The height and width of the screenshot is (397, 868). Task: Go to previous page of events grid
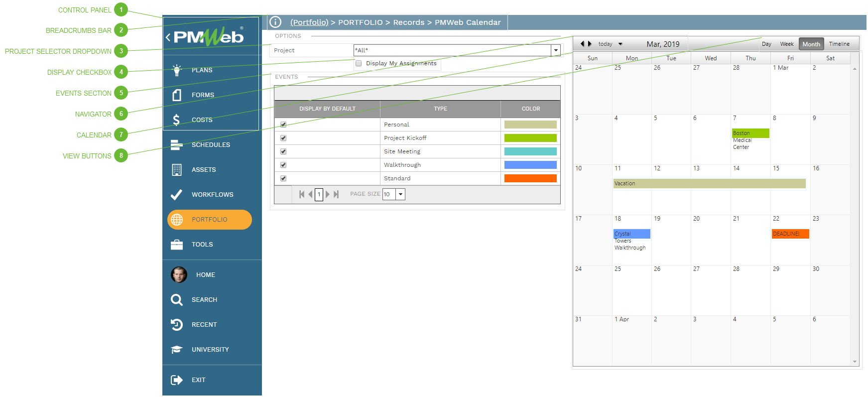[x=310, y=194]
